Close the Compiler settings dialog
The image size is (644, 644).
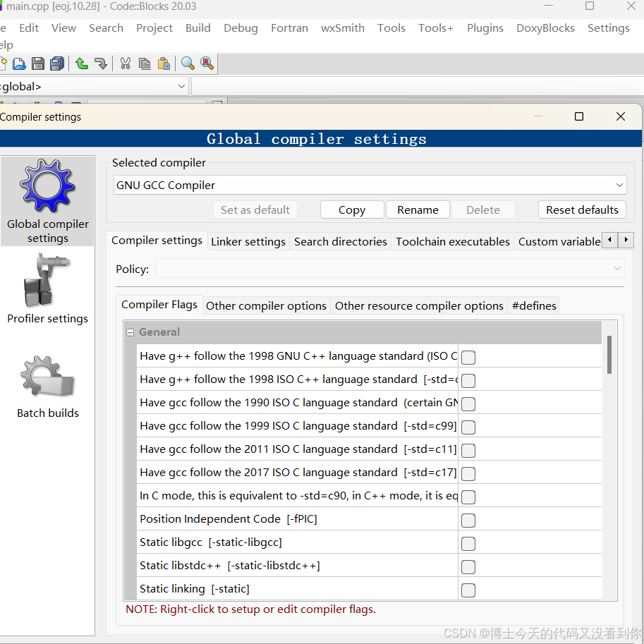click(x=621, y=116)
